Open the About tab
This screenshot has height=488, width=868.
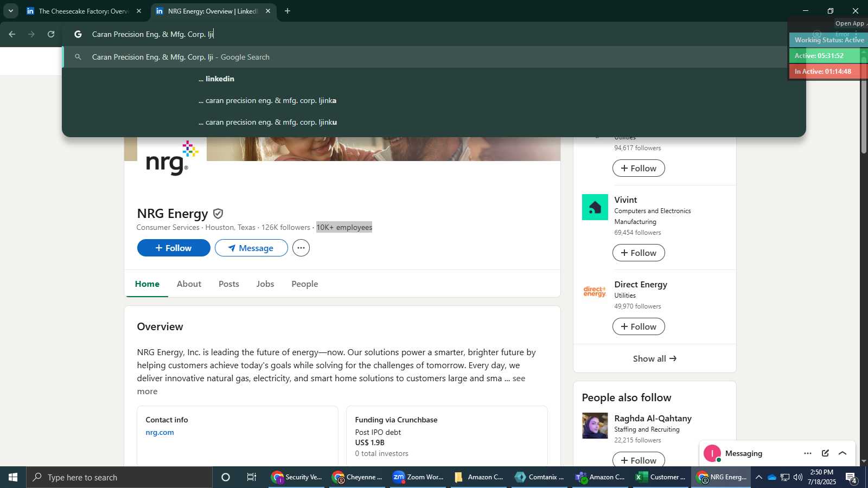click(189, 284)
